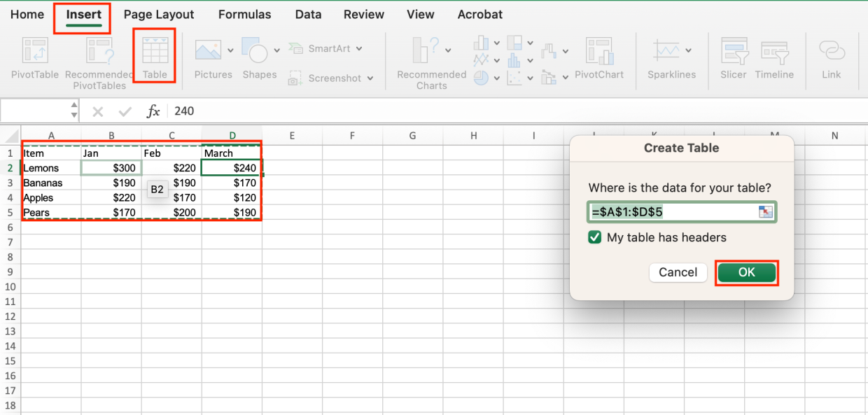
Task: Expand the pie chart dropdown arrow
Action: click(x=496, y=78)
